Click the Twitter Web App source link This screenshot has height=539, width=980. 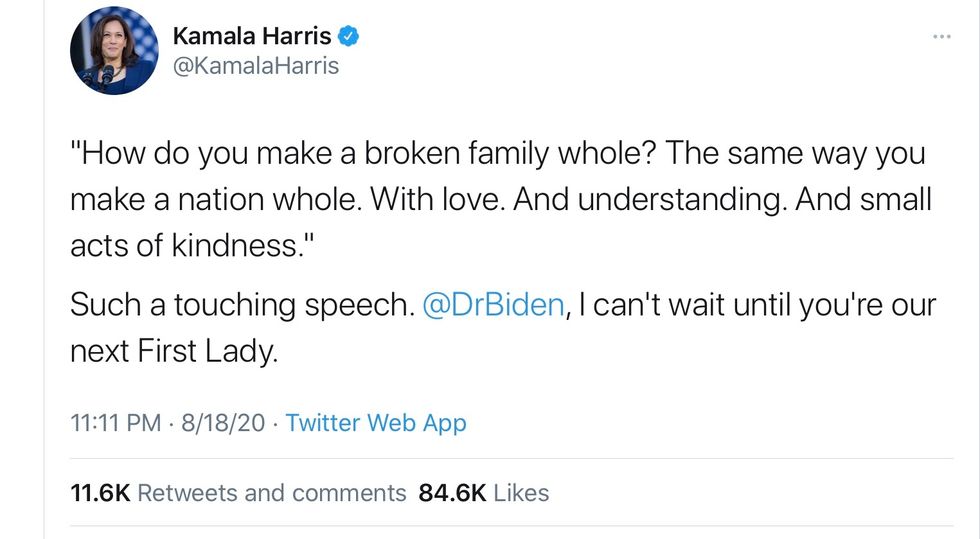376,423
